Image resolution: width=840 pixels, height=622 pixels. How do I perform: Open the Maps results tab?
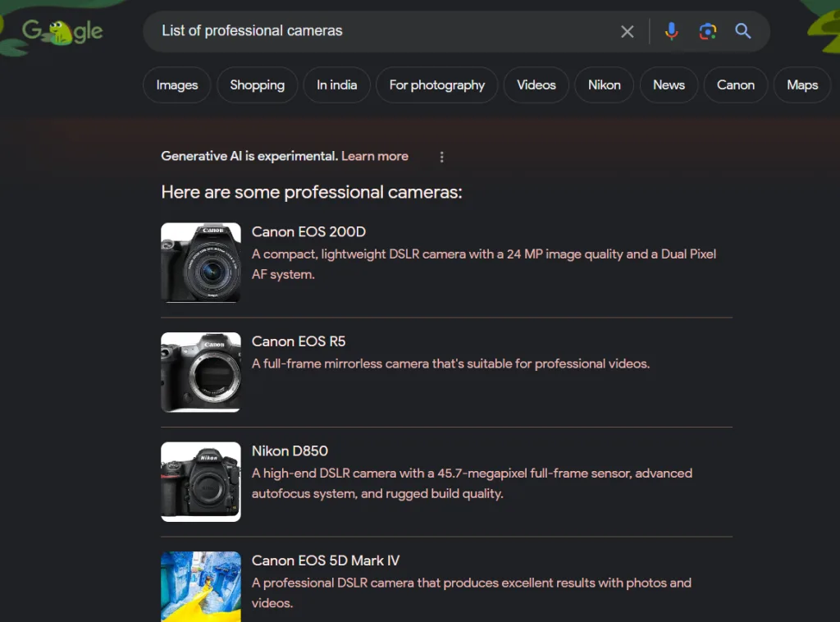801,85
